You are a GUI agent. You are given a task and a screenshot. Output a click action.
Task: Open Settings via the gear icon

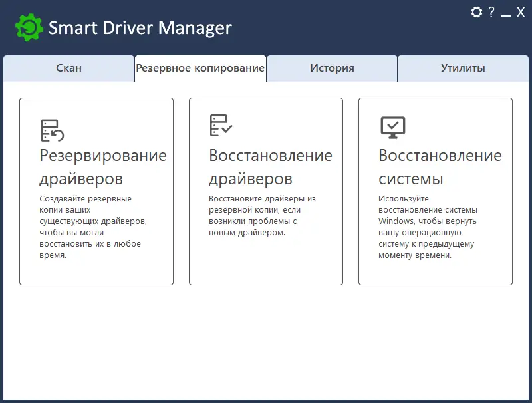476,12
